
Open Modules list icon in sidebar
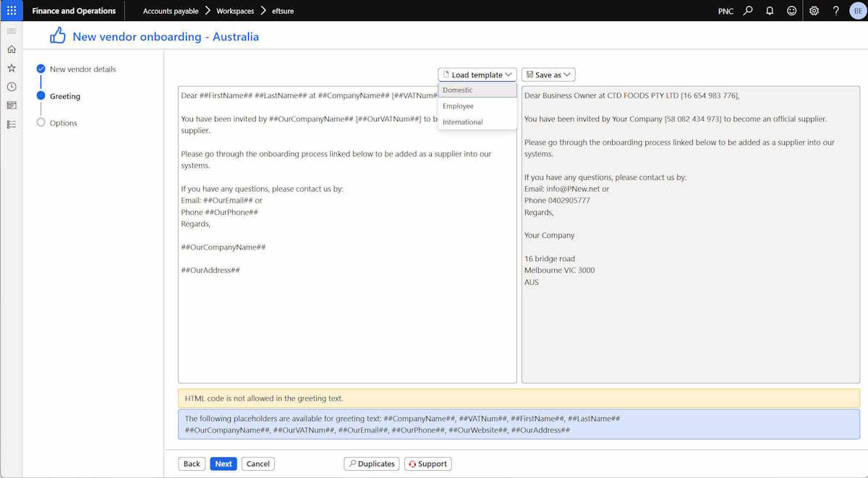coord(11,124)
